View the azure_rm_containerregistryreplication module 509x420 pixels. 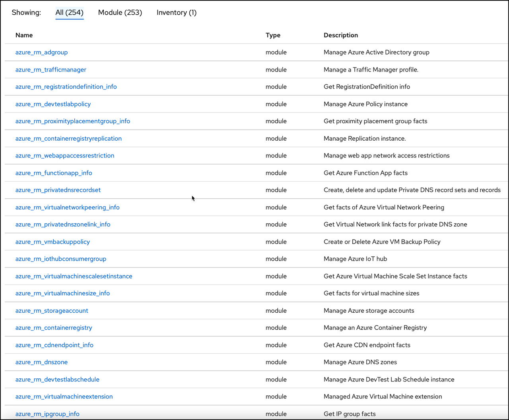pyautogui.click(x=68, y=138)
